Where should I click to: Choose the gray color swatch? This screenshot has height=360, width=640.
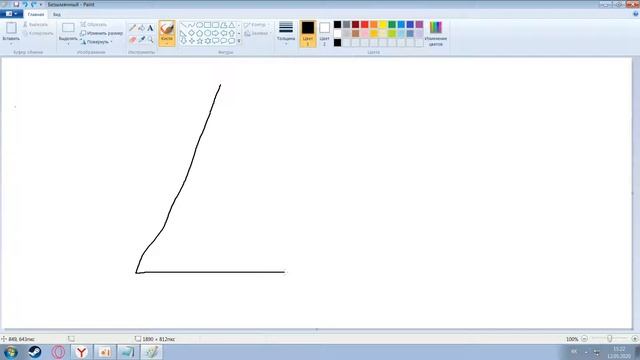tap(347, 24)
